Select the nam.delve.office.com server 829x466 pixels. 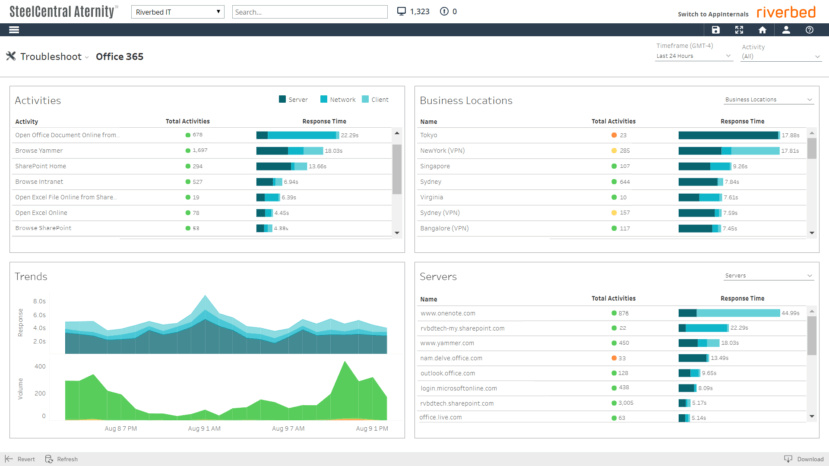click(612, 358)
